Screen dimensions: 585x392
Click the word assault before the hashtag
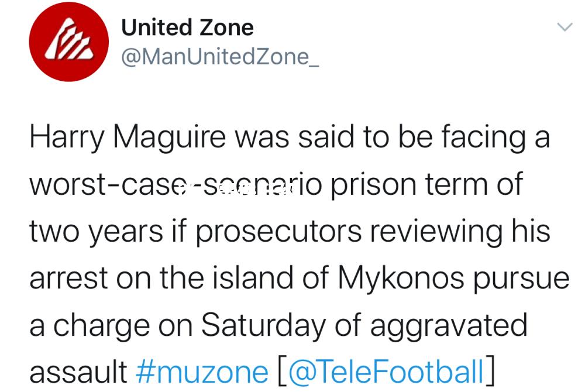[x=78, y=372]
